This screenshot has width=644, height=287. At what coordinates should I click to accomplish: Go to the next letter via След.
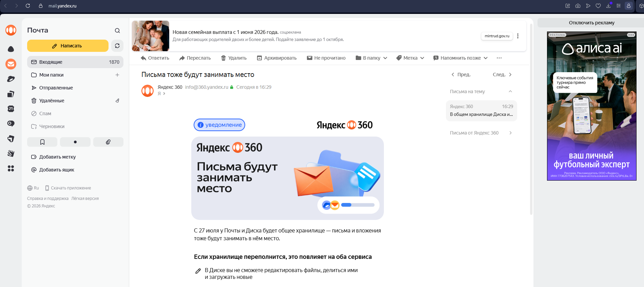[502, 75]
